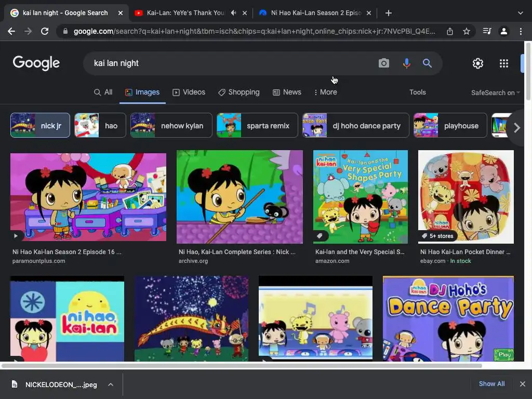Screen dimensions: 532x399
Task: Select the sparta remix filter chip
Action: [x=257, y=126]
